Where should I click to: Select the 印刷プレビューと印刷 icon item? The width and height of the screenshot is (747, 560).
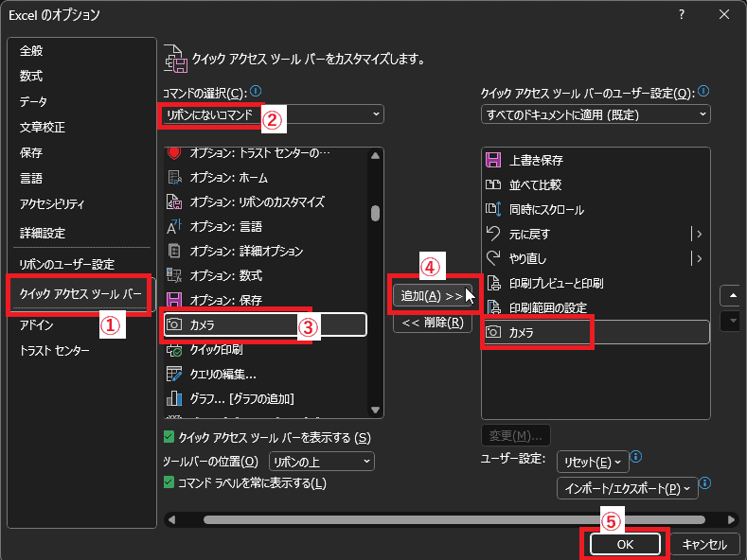(492, 283)
